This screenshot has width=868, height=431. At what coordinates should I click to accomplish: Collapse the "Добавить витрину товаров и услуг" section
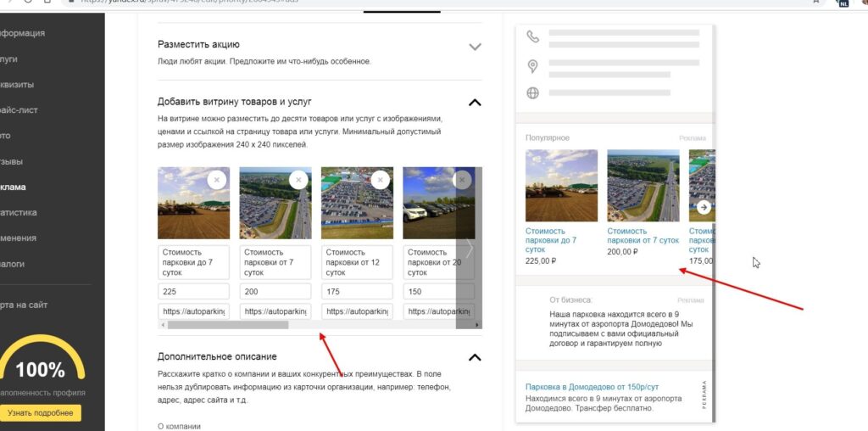coord(475,103)
